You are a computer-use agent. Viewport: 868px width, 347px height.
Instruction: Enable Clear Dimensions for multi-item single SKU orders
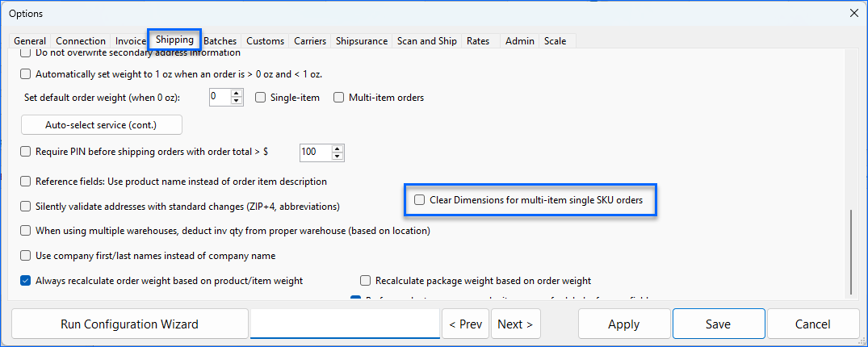pyautogui.click(x=419, y=200)
